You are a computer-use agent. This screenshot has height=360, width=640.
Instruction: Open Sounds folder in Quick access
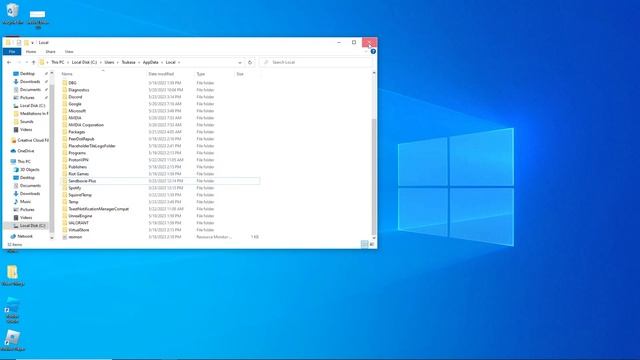(x=23, y=122)
